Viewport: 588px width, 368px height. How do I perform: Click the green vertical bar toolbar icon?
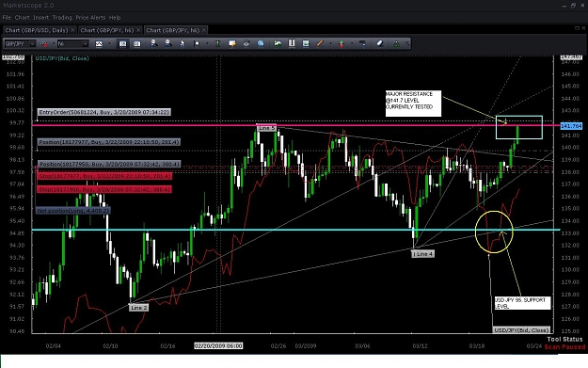[x=217, y=43]
